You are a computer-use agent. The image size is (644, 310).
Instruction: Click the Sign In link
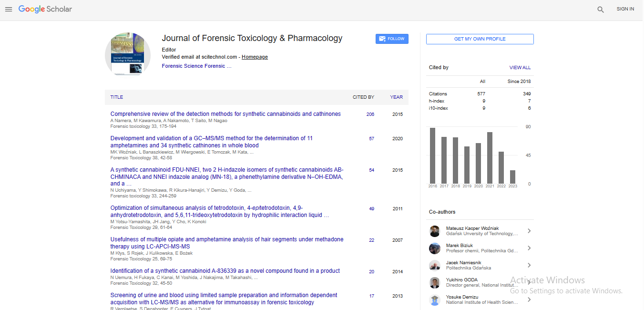pyautogui.click(x=625, y=9)
